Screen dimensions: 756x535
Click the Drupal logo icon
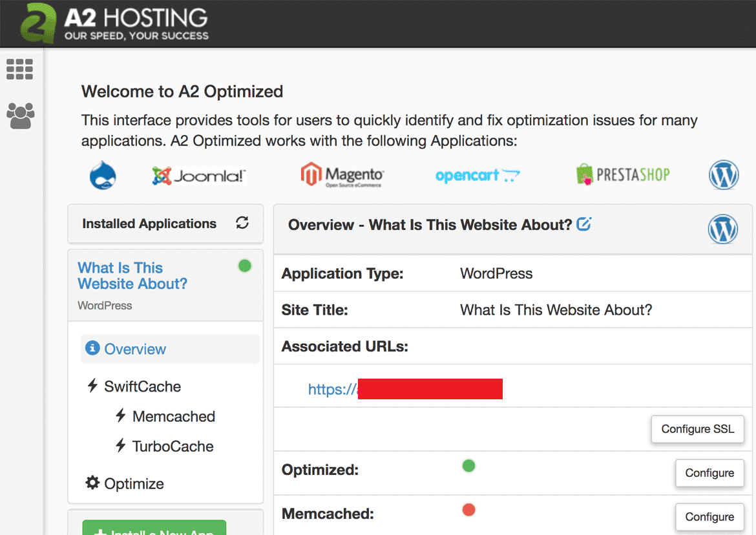tap(103, 175)
